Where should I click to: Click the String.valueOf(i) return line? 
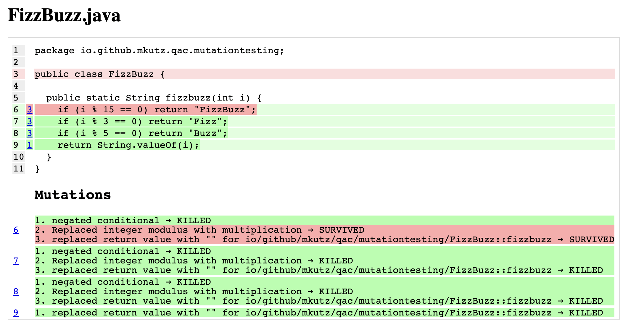pos(128,145)
